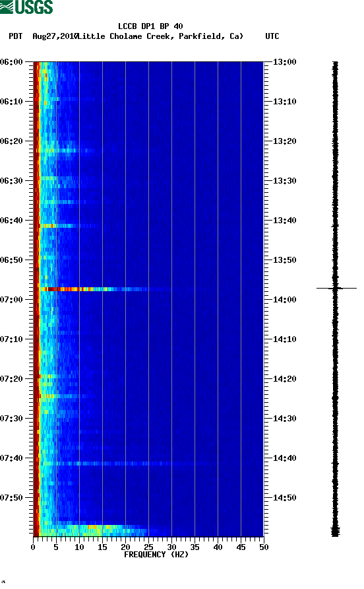Click the 07:00 PDT time label

click(x=11, y=299)
